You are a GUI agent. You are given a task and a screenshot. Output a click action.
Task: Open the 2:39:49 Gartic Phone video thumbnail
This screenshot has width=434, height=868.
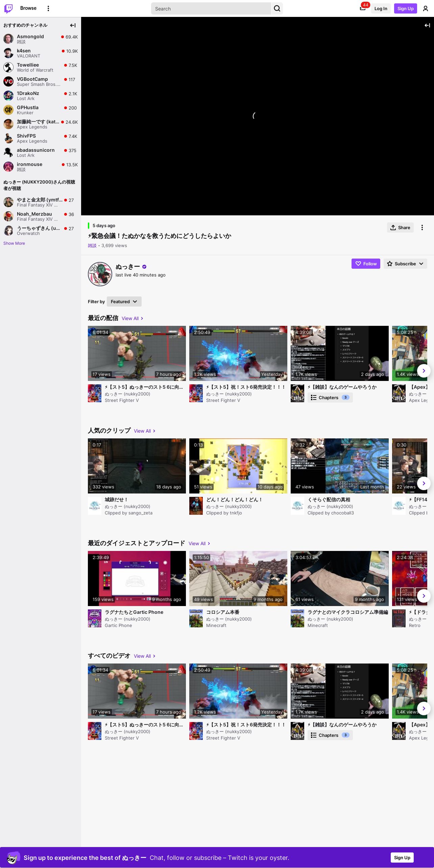[137, 578]
